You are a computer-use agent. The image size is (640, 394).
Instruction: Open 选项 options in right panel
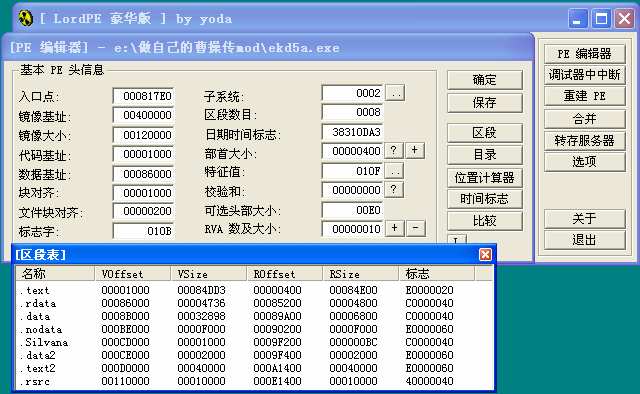point(584,162)
